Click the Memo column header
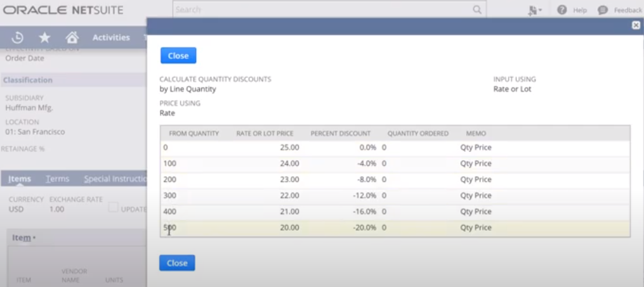Screen dimensions: 644x287 476,133
